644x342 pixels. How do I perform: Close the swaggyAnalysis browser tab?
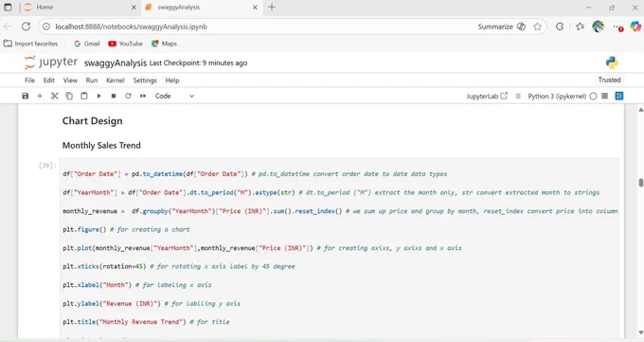tap(255, 7)
